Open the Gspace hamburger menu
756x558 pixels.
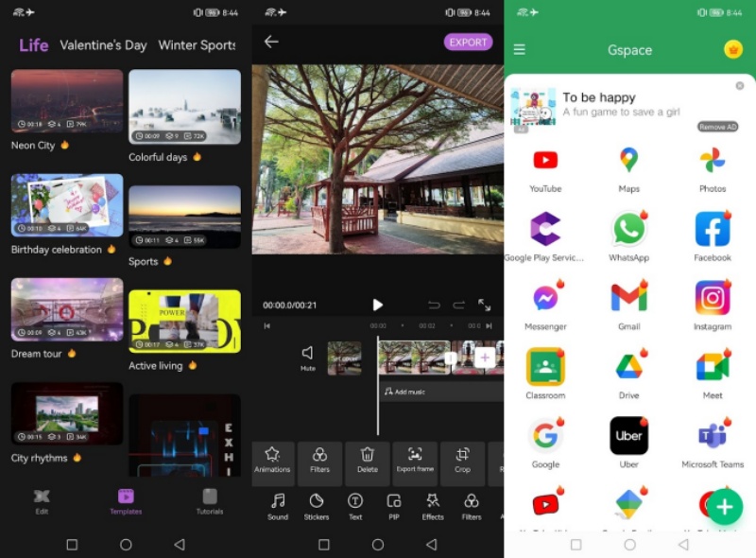(519, 49)
